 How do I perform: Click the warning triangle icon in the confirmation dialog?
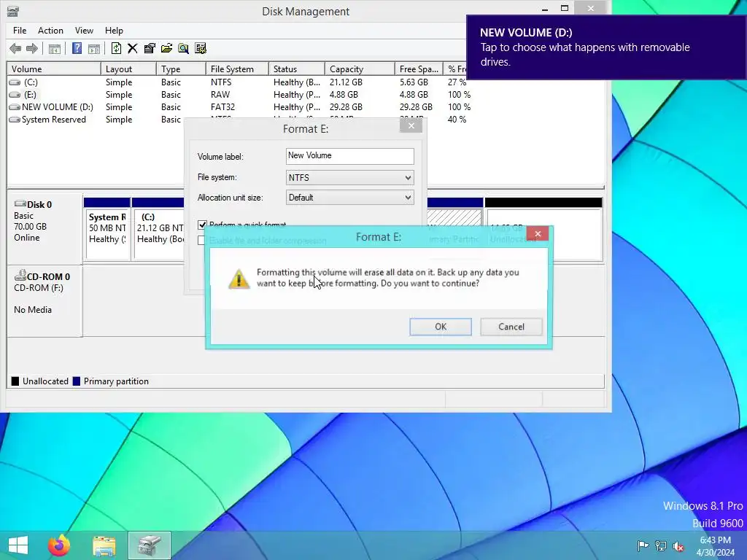pyautogui.click(x=239, y=279)
